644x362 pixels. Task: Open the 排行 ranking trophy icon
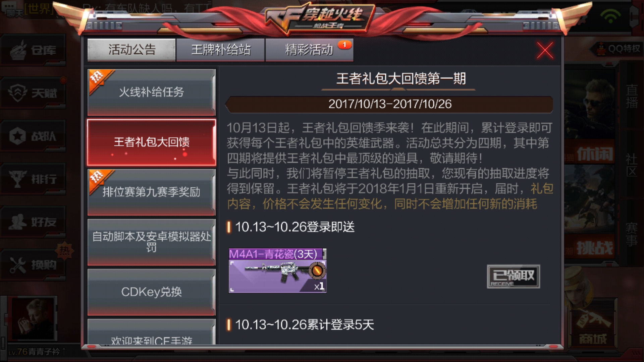click(33, 179)
